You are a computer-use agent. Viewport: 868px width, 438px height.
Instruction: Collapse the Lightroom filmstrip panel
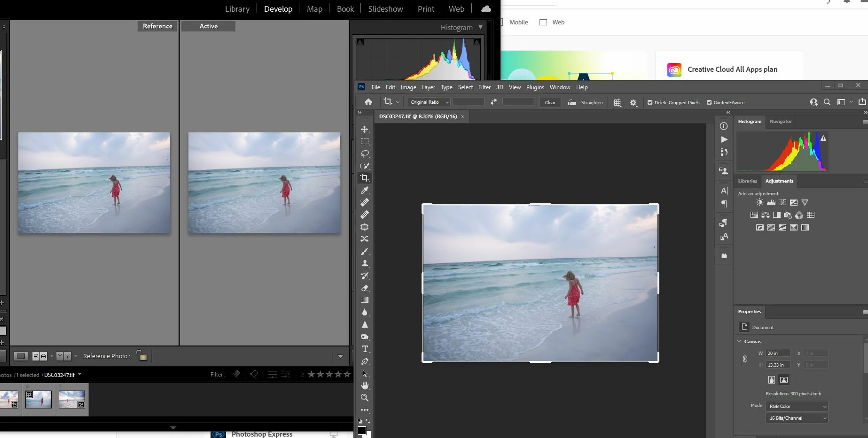coord(173,428)
